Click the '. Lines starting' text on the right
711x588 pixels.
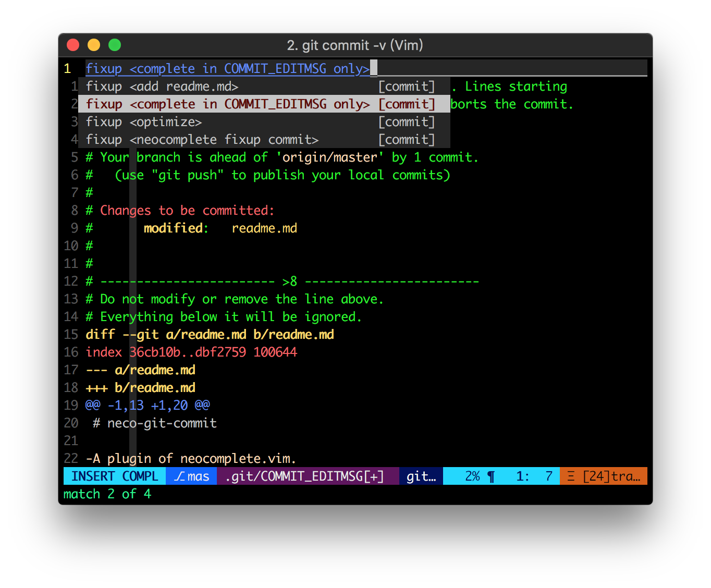tap(509, 87)
